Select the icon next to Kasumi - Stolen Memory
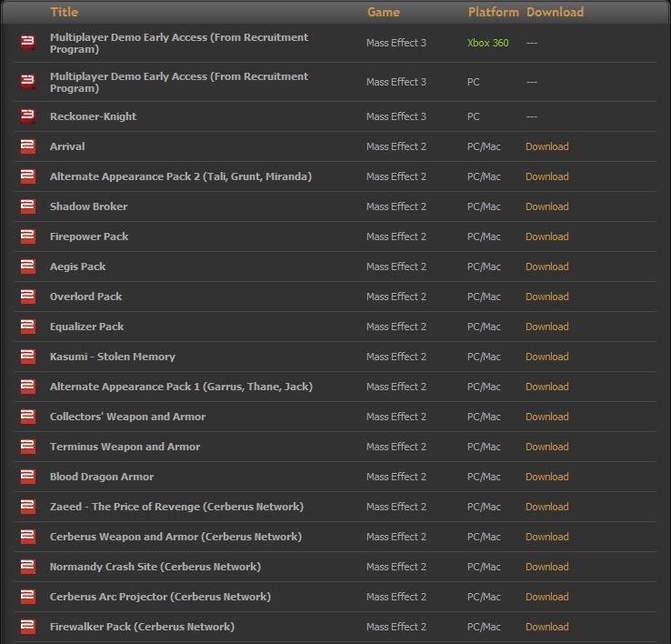Viewport: 671px width, 644px height. tap(28, 356)
